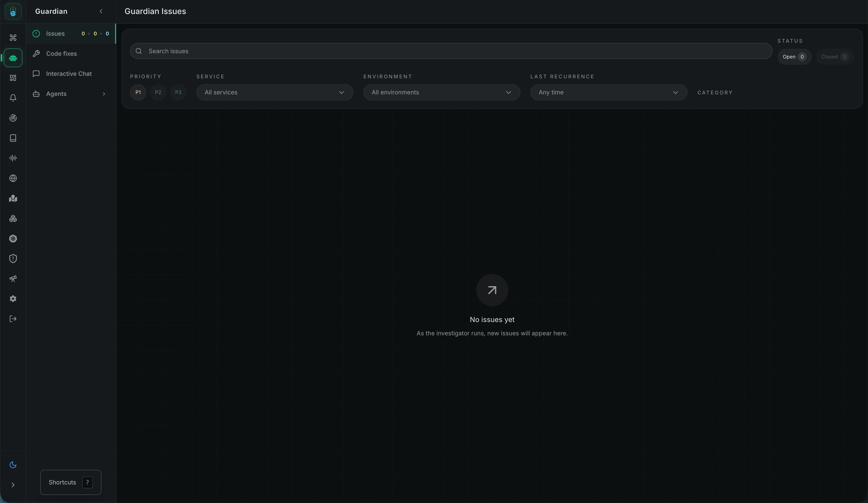
Task: Open Code fixes in the sidebar
Action: pos(71,54)
